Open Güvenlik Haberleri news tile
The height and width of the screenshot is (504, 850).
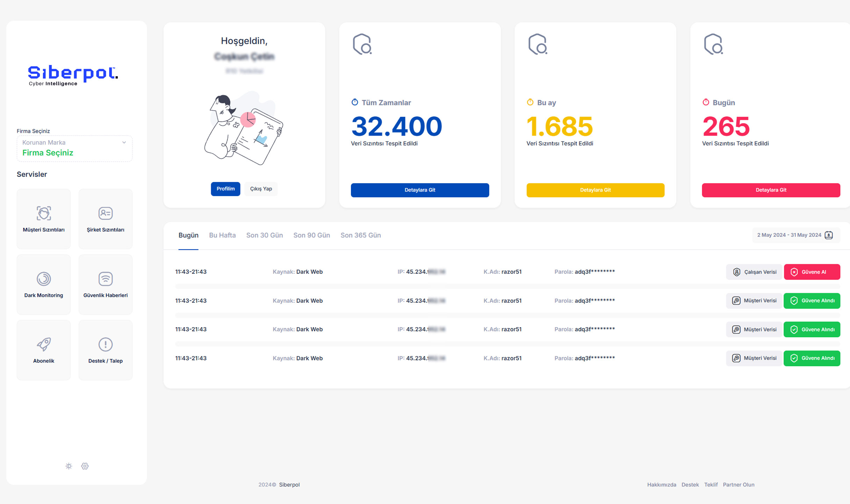pyautogui.click(x=105, y=285)
